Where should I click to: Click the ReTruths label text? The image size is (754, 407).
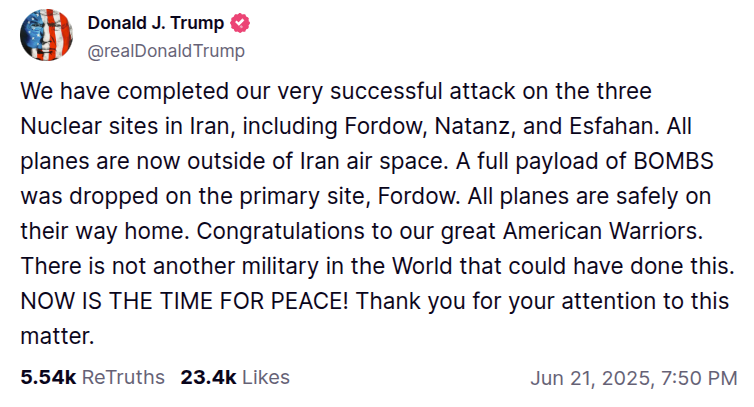point(123,377)
